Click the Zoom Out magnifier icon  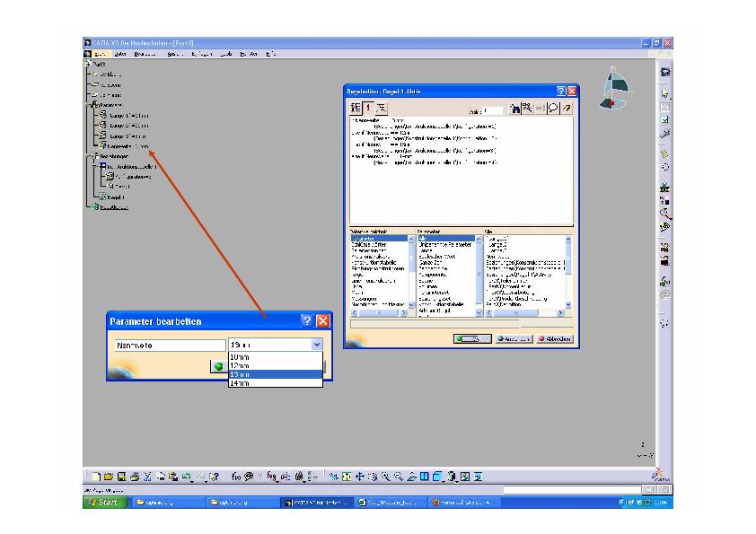(399, 477)
